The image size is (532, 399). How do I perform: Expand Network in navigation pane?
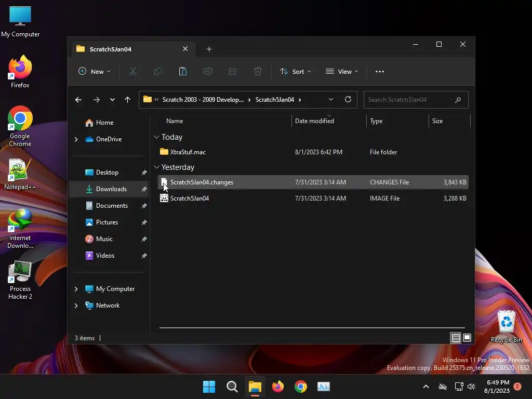point(76,305)
